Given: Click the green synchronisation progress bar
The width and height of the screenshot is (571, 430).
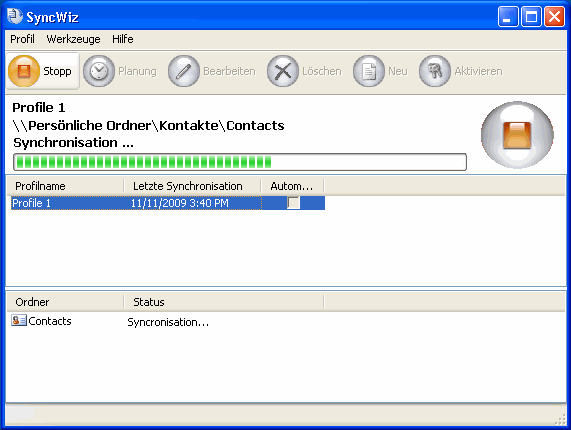Looking at the screenshot, I should (240, 162).
